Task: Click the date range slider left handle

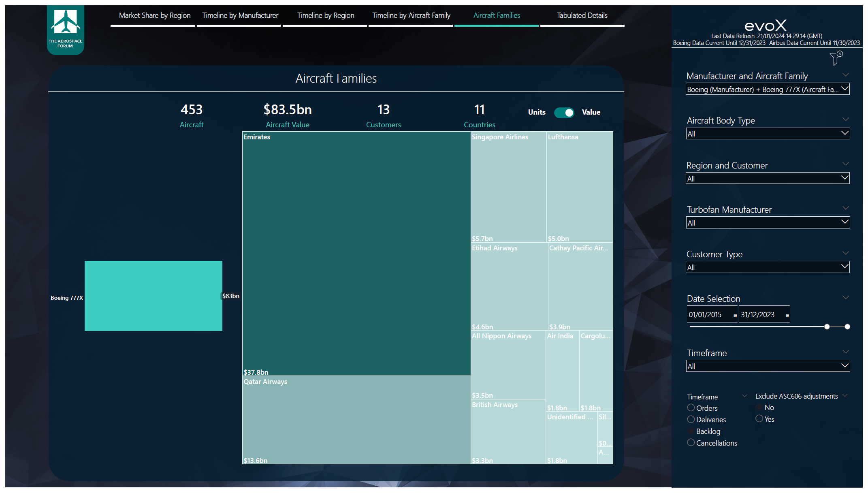Action: pos(827,327)
